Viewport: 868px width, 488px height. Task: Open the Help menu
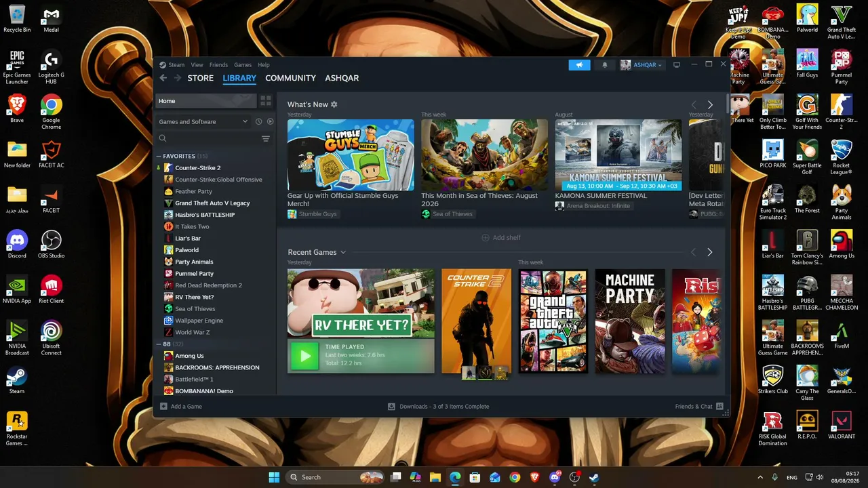click(x=264, y=65)
